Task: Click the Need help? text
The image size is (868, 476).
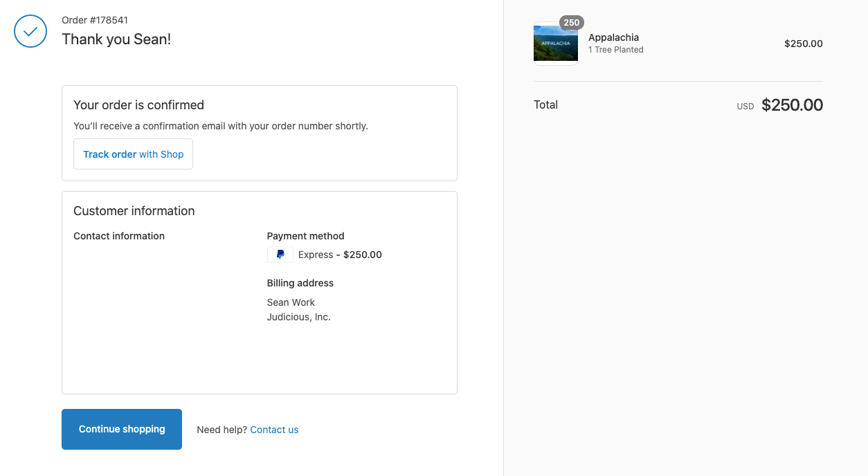Action: 221,430
